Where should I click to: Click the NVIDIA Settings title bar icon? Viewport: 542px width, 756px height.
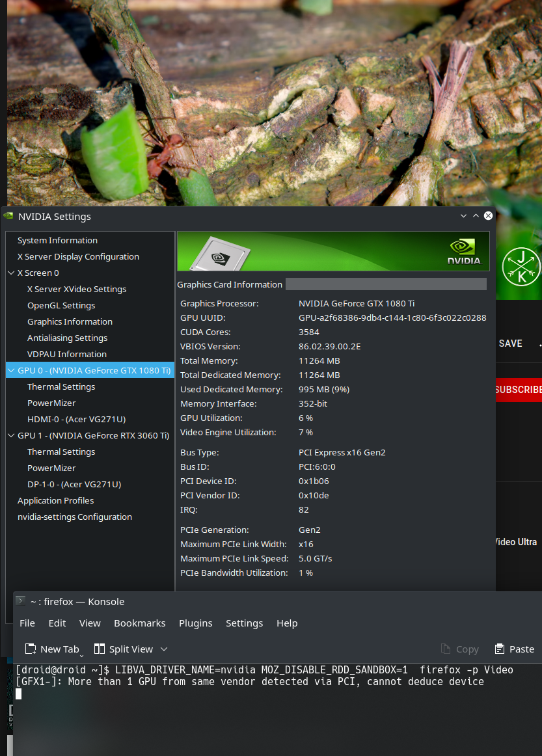click(x=9, y=216)
